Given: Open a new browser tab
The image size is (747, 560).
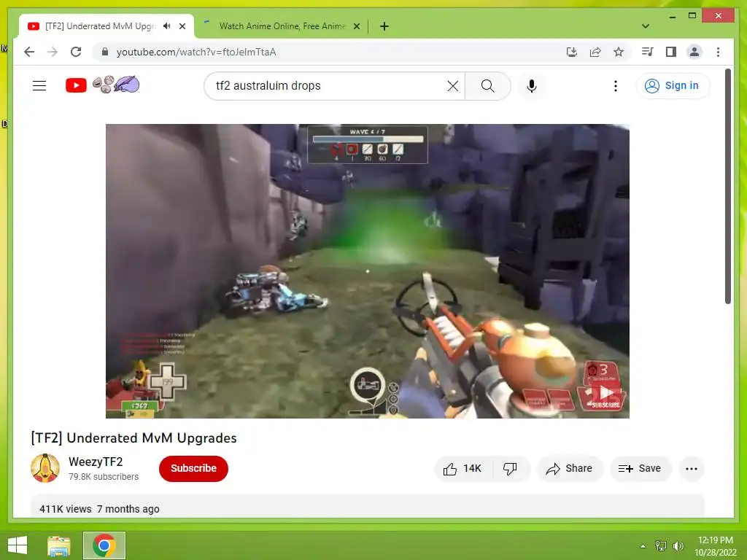Looking at the screenshot, I should coord(384,26).
